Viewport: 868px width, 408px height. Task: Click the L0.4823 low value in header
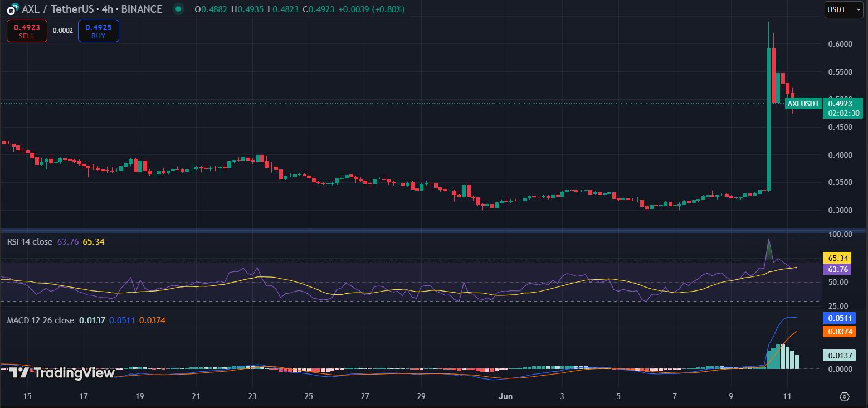(284, 9)
